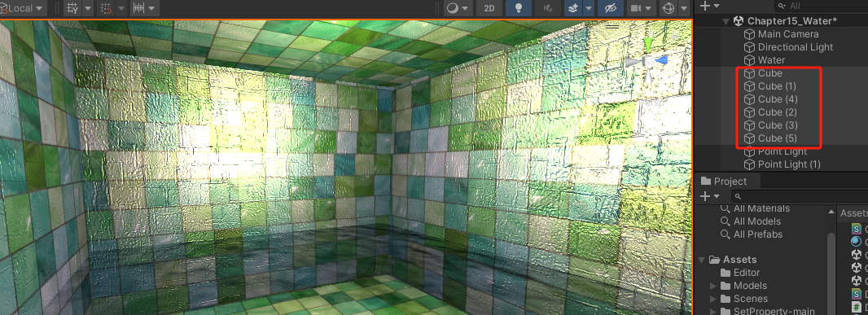Toggle 2D scene view mode
This screenshot has width=868, height=315.
(x=489, y=8)
